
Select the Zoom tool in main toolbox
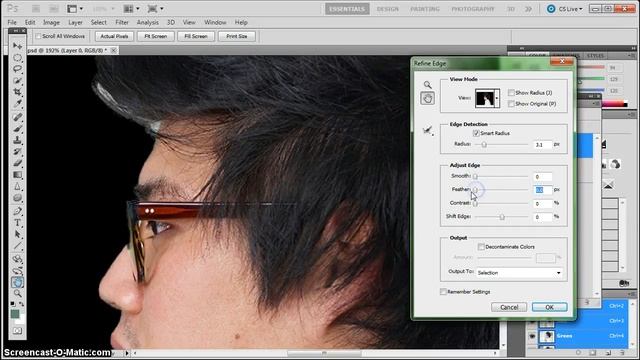click(17, 293)
